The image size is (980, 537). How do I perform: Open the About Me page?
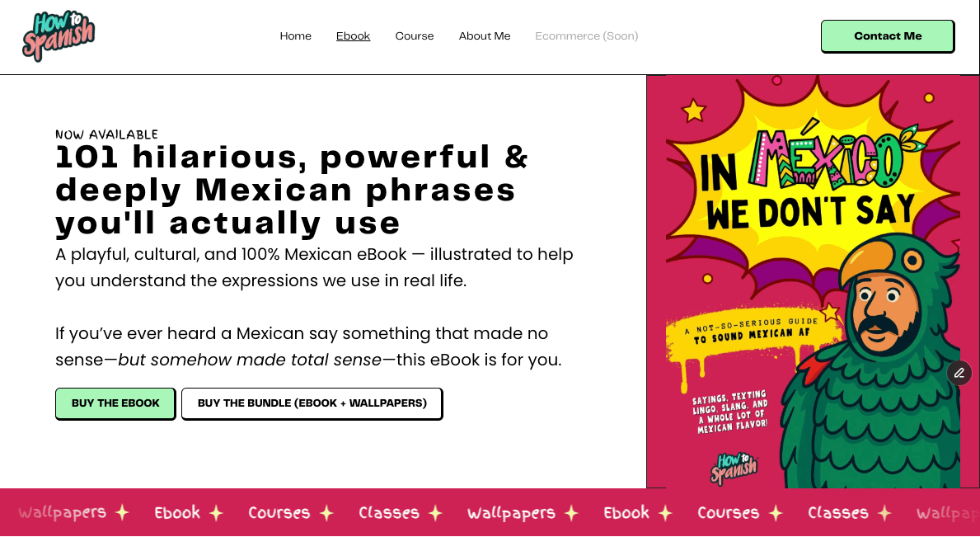pyautogui.click(x=485, y=36)
